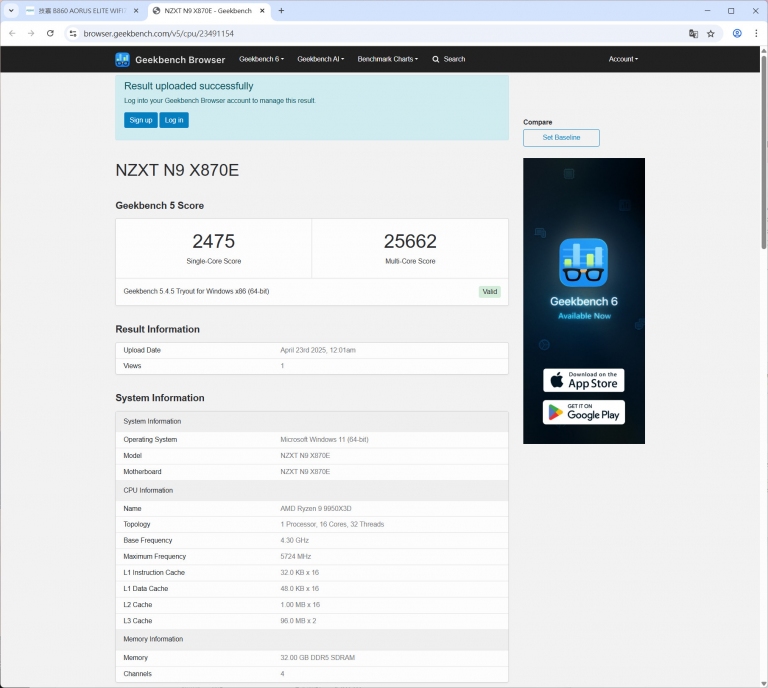768x688 pixels.
Task: Click the Search magnifier in Geekbench navbar
Action: coord(435,59)
